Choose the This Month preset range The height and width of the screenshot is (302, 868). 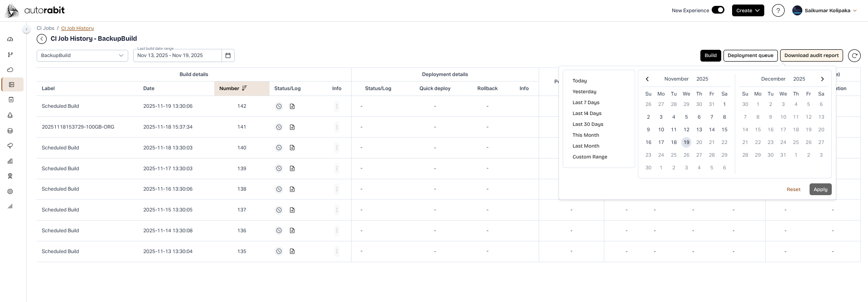click(x=585, y=135)
